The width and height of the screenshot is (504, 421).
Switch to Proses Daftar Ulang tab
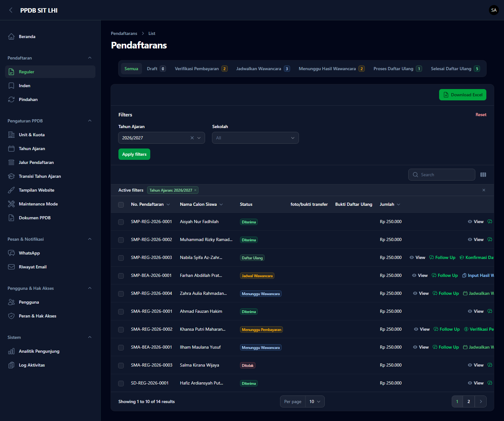(x=398, y=69)
